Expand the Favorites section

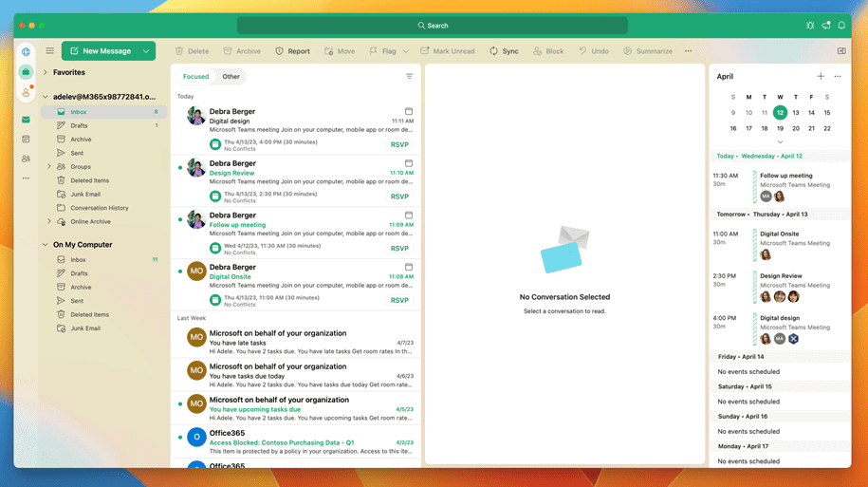[46, 72]
